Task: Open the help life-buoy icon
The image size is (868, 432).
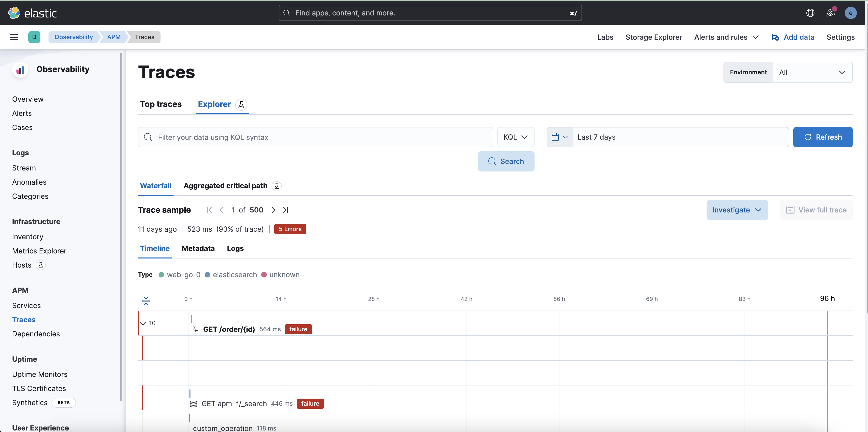Action: point(810,13)
